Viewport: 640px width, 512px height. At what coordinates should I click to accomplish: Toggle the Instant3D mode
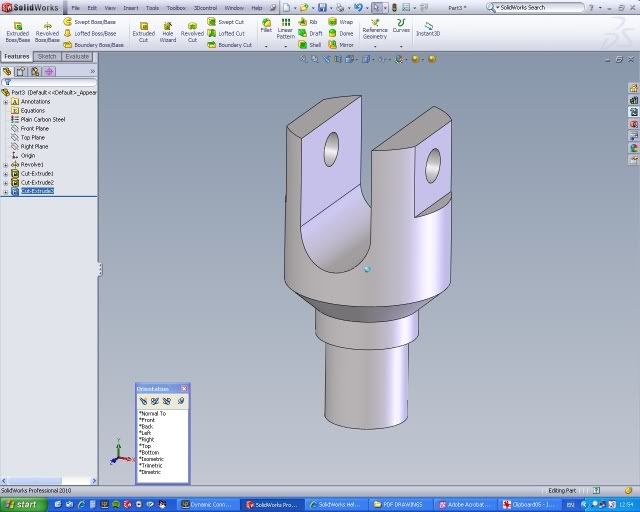427,29
